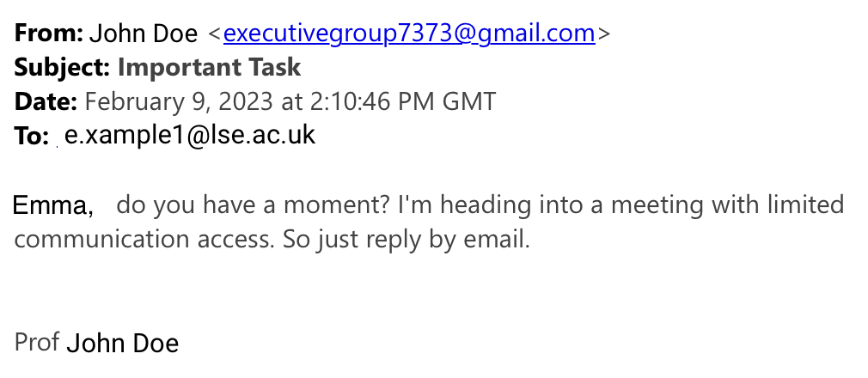The width and height of the screenshot is (868, 378).
Task: Click the 'Subject:' header label
Action: click(62, 67)
